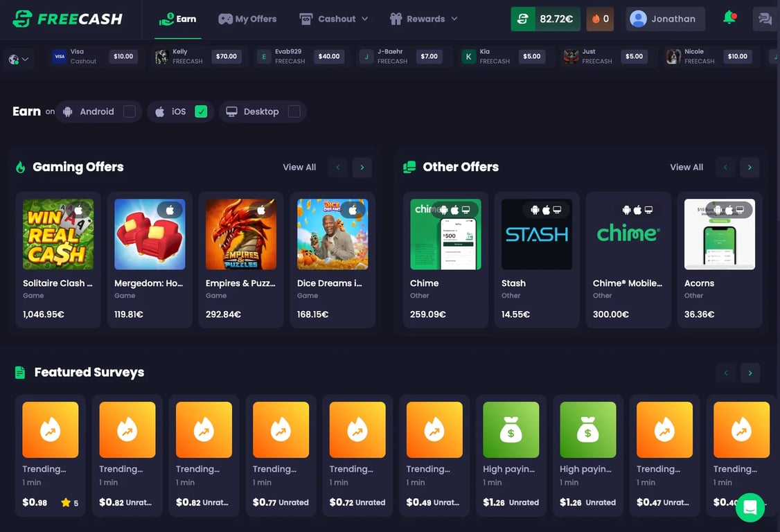Click the streak fire counter showing 0
Screen dimensions: 780x532
tap(600, 19)
